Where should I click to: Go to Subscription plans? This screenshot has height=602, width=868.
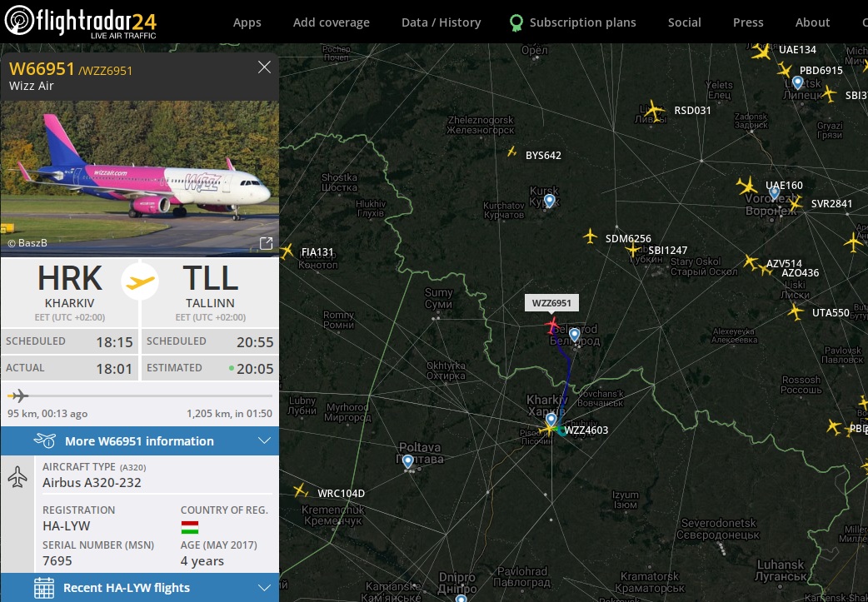coord(573,22)
